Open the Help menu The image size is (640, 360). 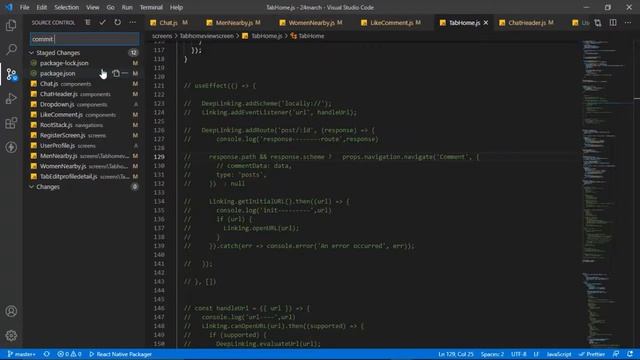coord(176,7)
